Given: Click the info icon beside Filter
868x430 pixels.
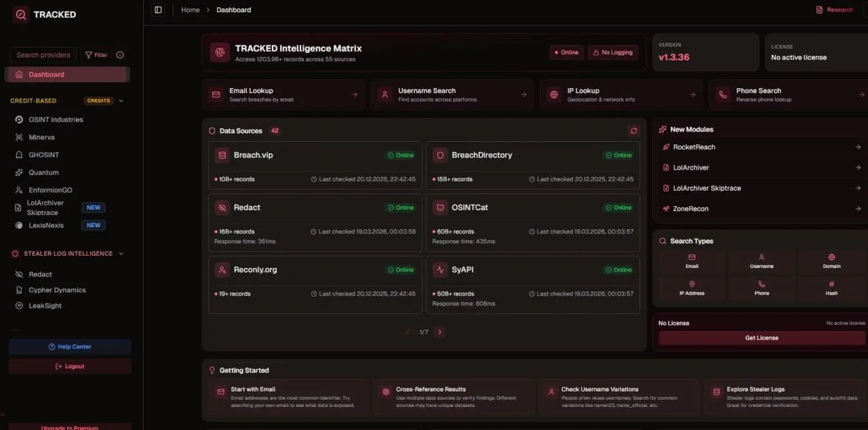Looking at the screenshot, I should 120,55.
